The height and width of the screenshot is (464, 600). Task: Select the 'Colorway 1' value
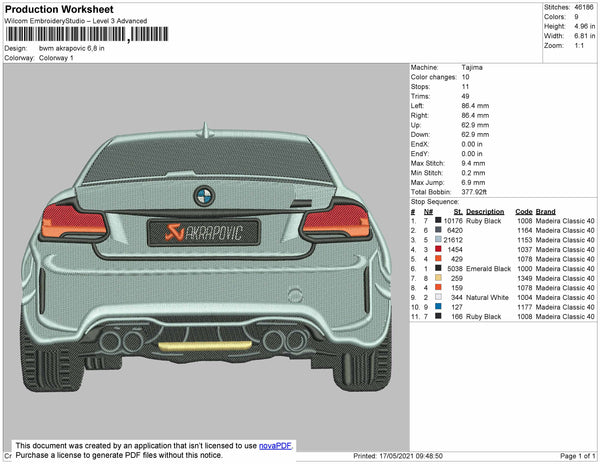click(56, 58)
